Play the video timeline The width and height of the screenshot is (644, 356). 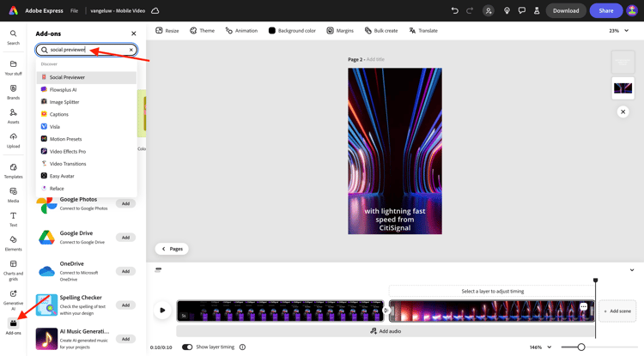coord(162,310)
